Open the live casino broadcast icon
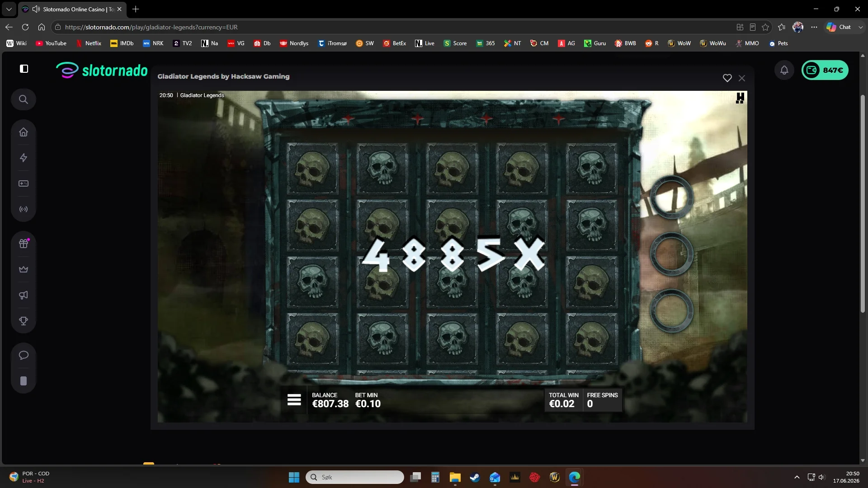Screen dimensions: 868x488 (24, 209)
